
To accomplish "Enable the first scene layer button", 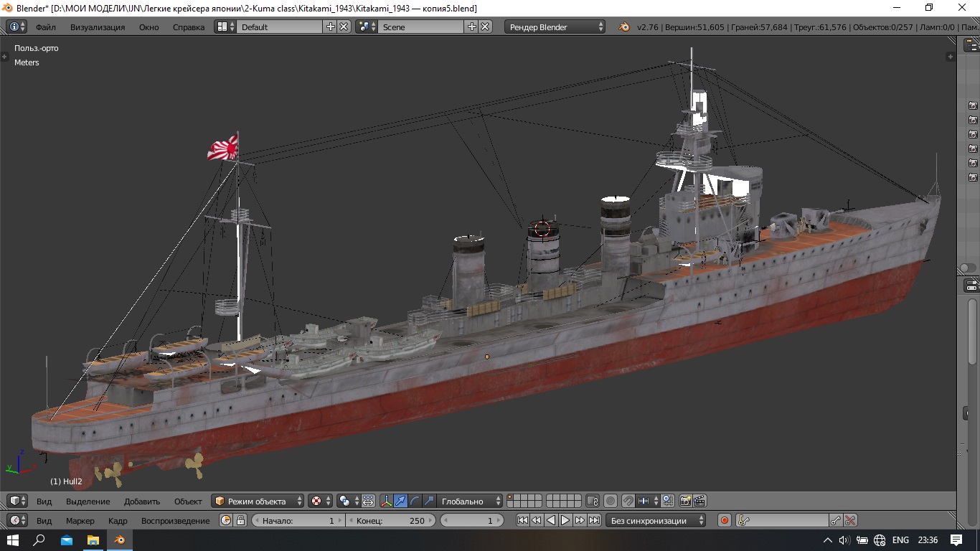I will coord(511,497).
